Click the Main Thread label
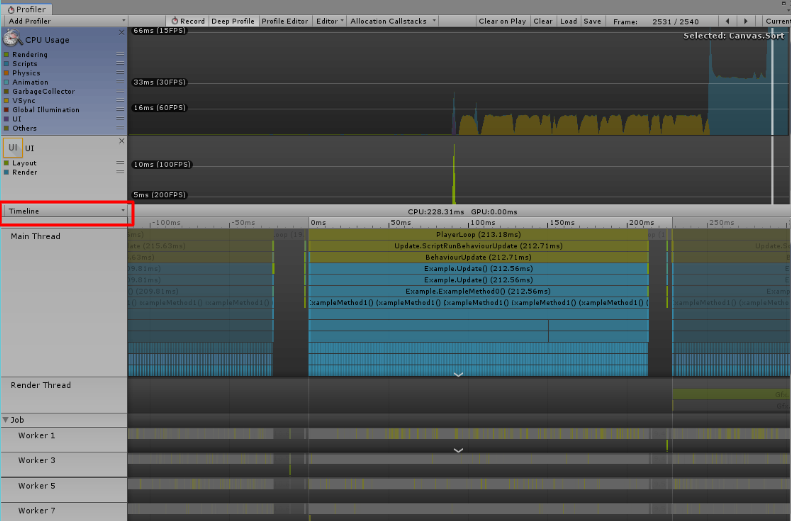Image resolution: width=791 pixels, height=521 pixels. (x=35, y=236)
